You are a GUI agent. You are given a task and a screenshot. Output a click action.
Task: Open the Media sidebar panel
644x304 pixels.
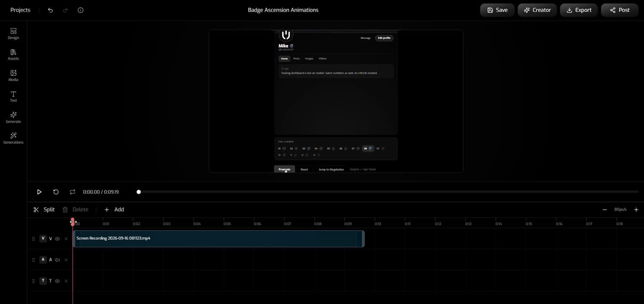(13, 75)
